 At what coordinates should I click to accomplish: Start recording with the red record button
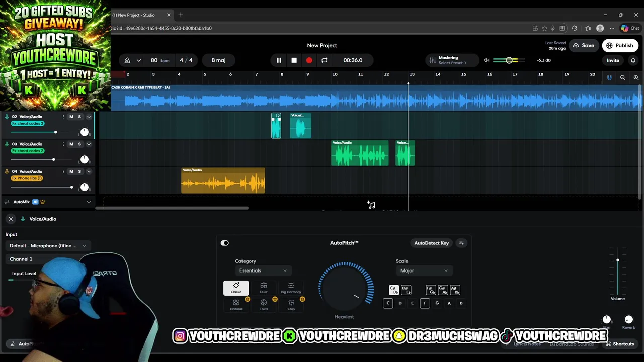[x=309, y=60]
